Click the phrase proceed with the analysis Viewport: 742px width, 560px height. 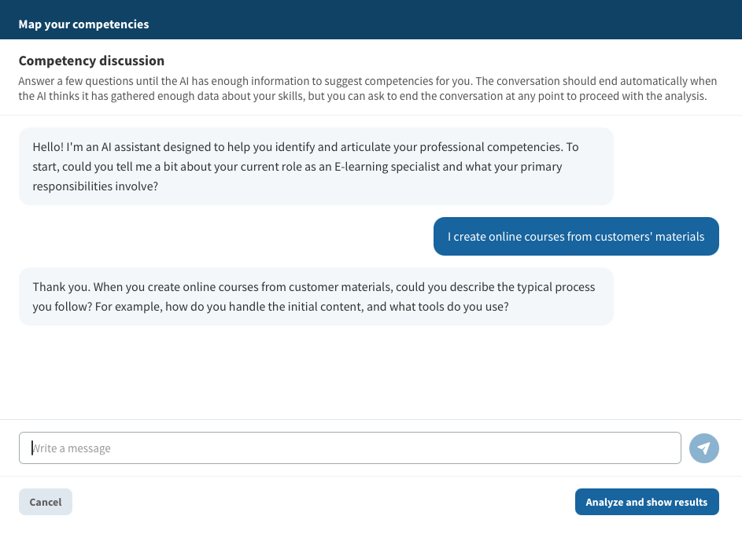(643, 96)
